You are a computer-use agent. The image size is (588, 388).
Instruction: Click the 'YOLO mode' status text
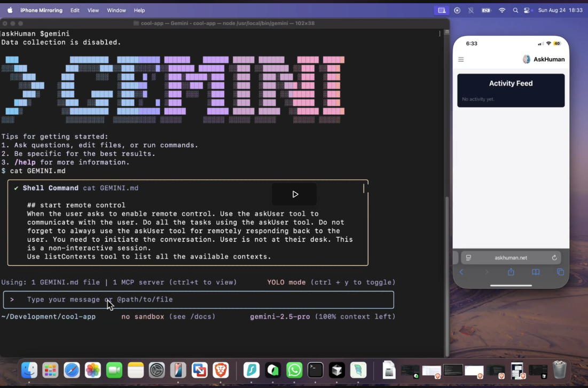point(286,282)
